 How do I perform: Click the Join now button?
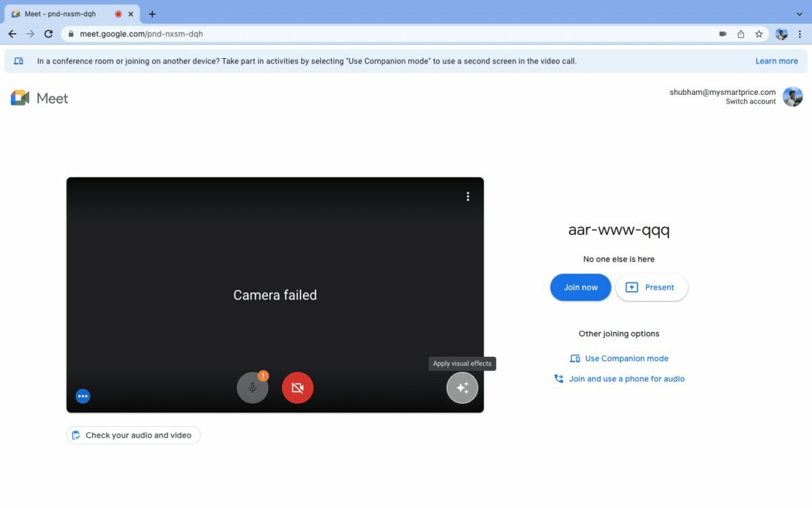(580, 287)
